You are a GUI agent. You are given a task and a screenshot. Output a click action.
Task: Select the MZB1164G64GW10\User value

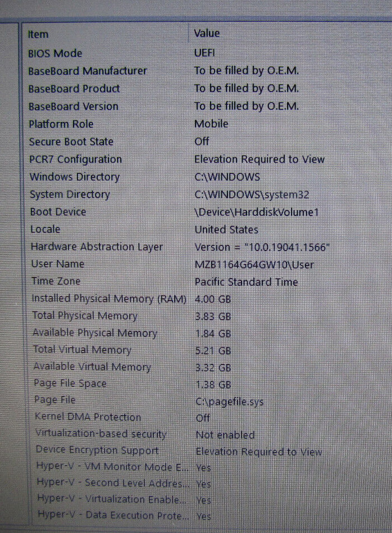point(254,265)
